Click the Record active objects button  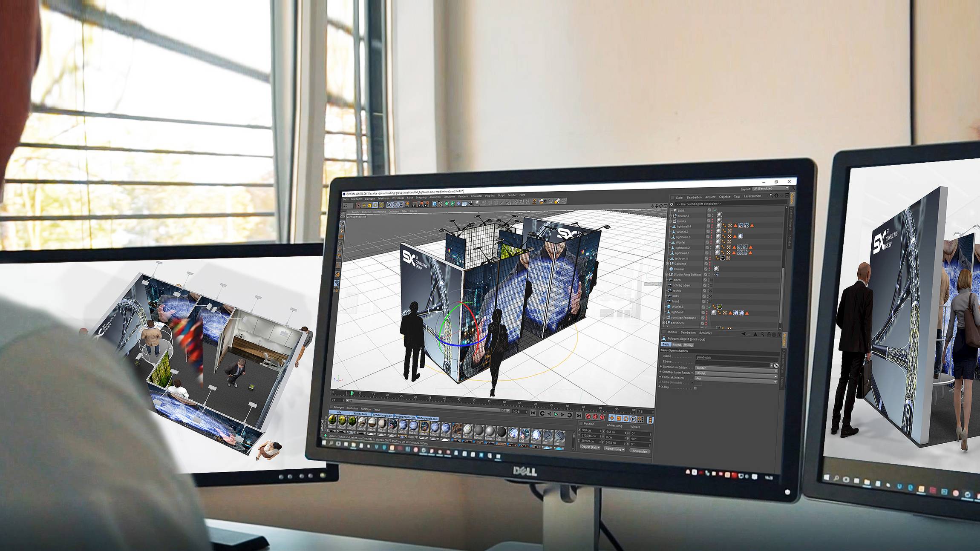click(x=588, y=416)
